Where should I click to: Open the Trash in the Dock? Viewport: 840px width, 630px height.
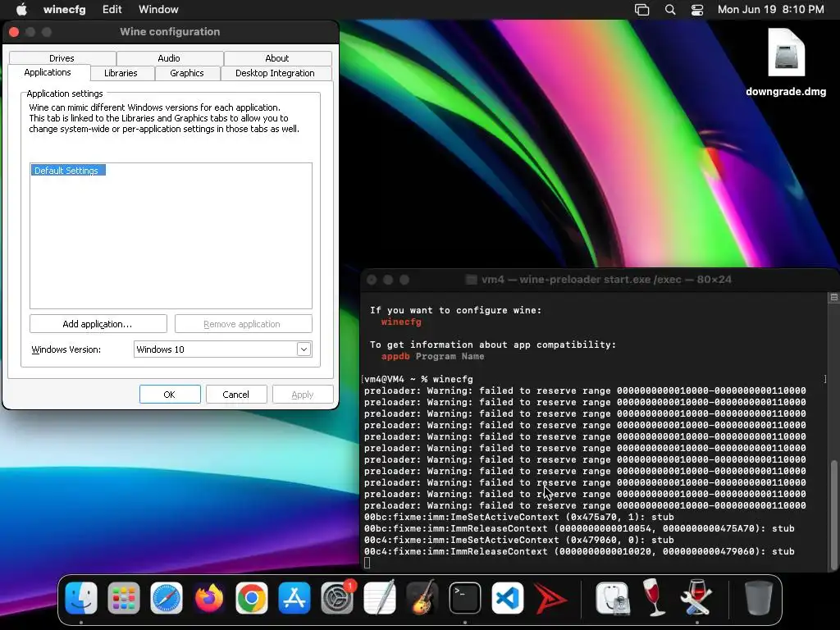(x=759, y=598)
